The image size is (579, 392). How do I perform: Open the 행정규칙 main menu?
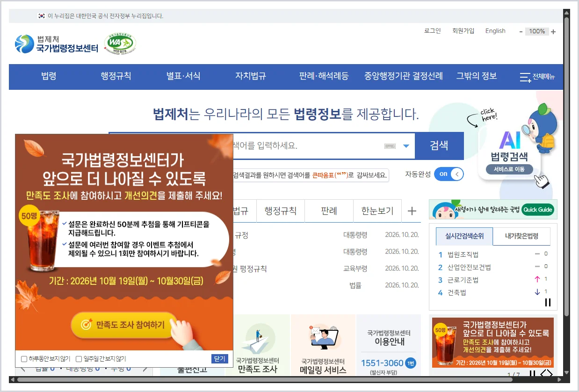116,76
